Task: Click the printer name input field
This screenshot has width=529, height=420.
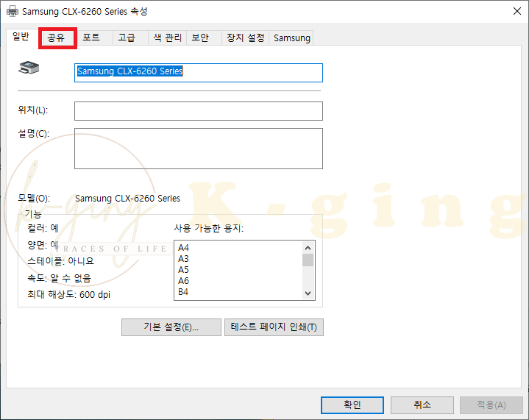Action: click(x=199, y=73)
